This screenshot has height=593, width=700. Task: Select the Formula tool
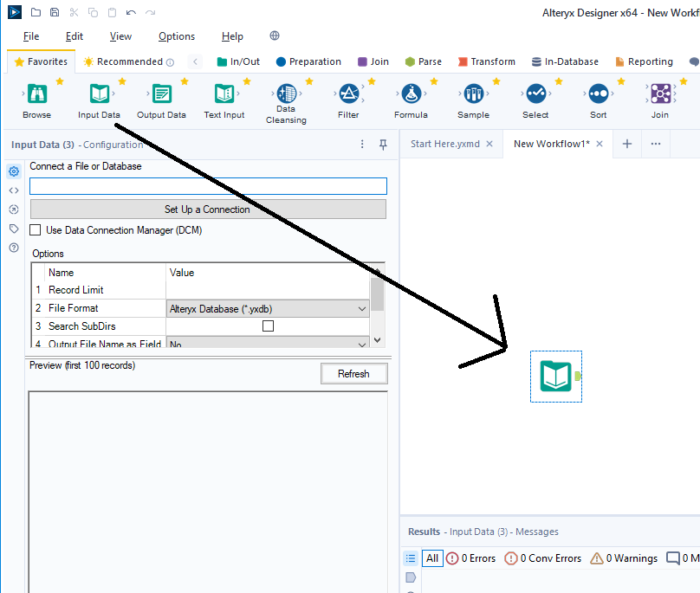point(411,93)
